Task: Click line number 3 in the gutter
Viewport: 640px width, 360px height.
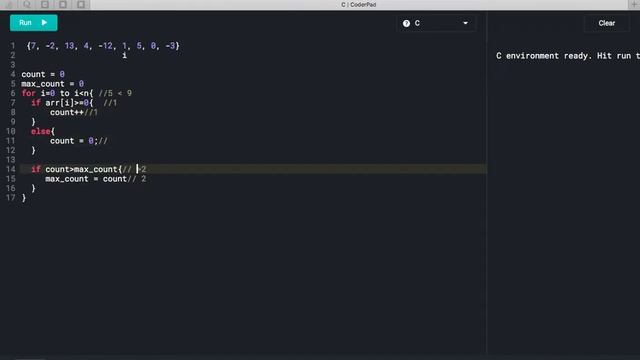Action: tap(13, 65)
